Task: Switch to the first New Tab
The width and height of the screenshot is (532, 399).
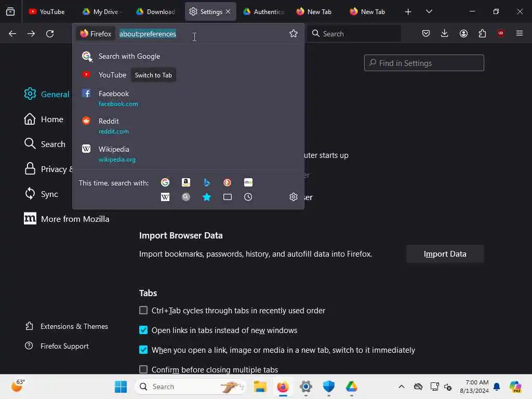Action: click(314, 12)
